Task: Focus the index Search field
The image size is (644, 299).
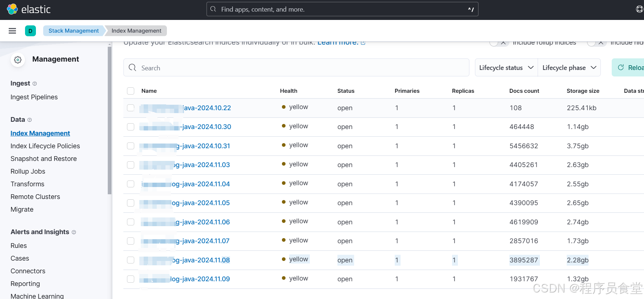Action: [x=296, y=68]
